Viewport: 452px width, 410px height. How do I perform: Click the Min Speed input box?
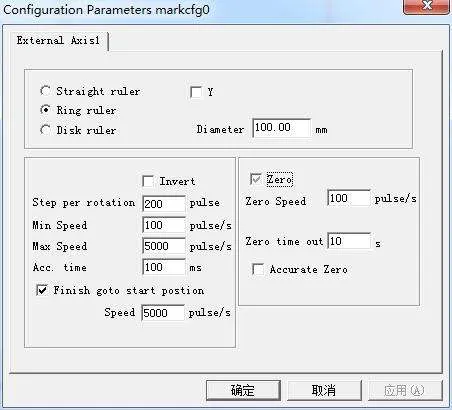point(164,225)
